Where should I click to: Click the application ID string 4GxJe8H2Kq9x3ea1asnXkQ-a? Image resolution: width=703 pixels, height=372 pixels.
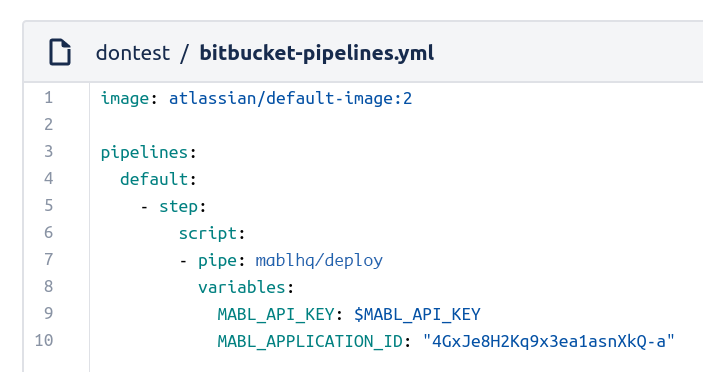pyautogui.click(x=549, y=342)
